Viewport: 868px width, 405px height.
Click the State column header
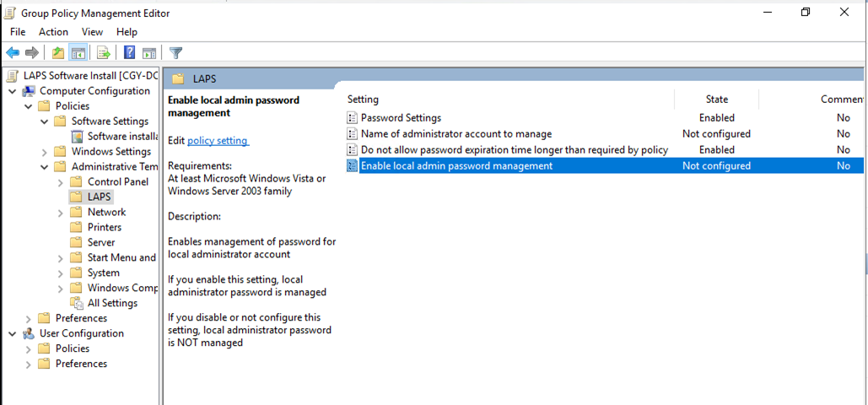[716, 100]
